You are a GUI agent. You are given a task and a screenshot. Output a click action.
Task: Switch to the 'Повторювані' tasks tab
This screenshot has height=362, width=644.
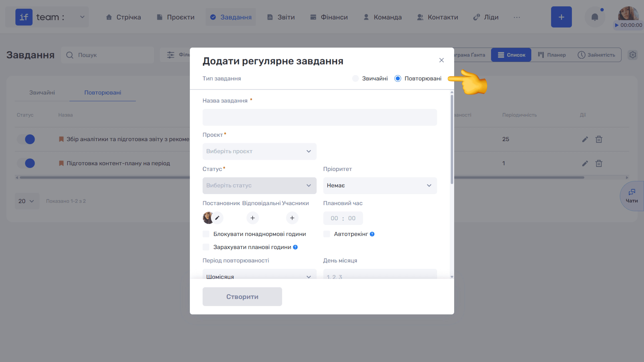103,93
